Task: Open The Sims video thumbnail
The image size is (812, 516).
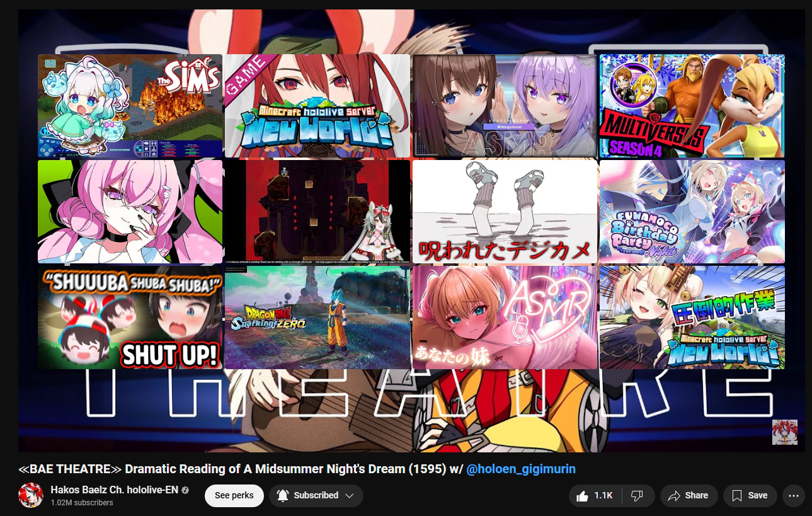Action: click(x=130, y=106)
